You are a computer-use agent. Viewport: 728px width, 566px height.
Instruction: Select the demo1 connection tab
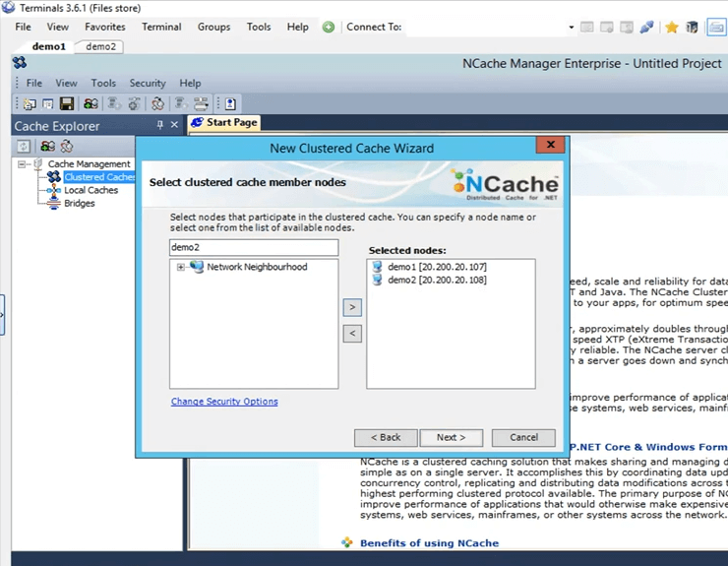coord(49,46)
